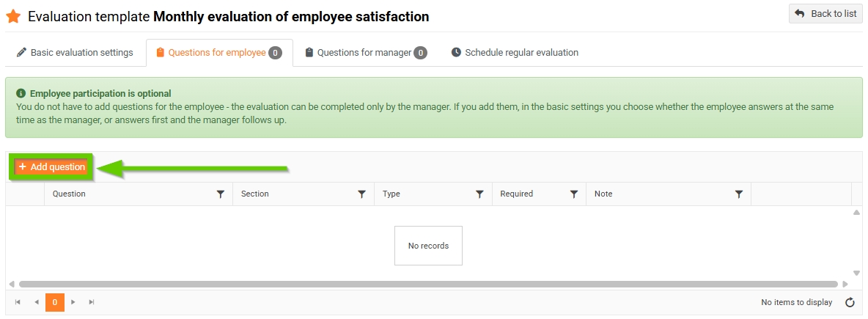Screen dimensions: 868x319
Task: Switch to Basic evaluation settings tab
Action: [x=76, y=53]
